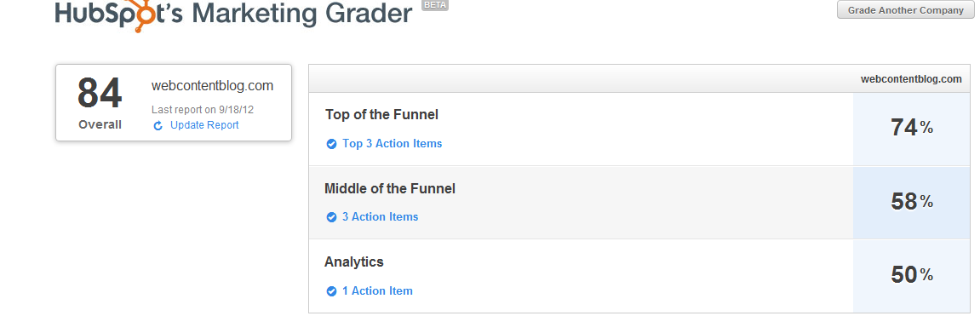
Task: Click the refresh icon beside Update Report
Action: [158, 126]
